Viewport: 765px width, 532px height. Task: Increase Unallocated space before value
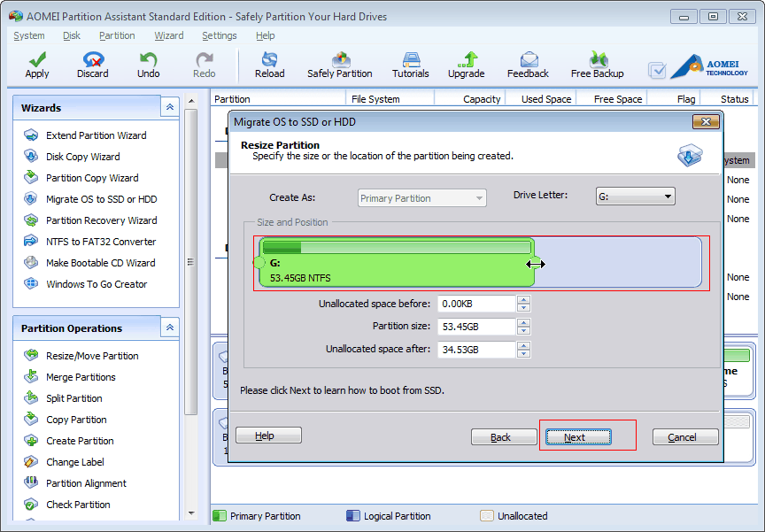coord(523,300)
